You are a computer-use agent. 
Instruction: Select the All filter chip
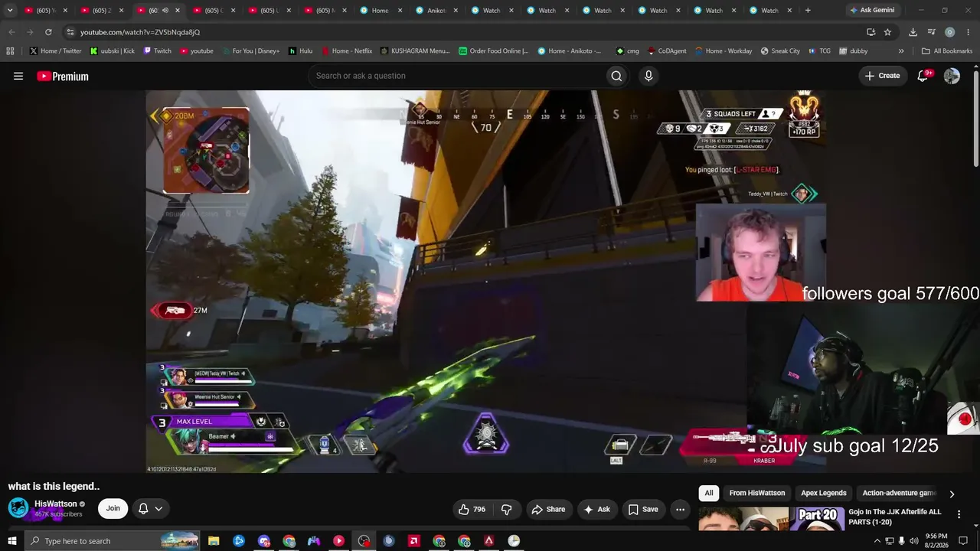tap(709, 494)
